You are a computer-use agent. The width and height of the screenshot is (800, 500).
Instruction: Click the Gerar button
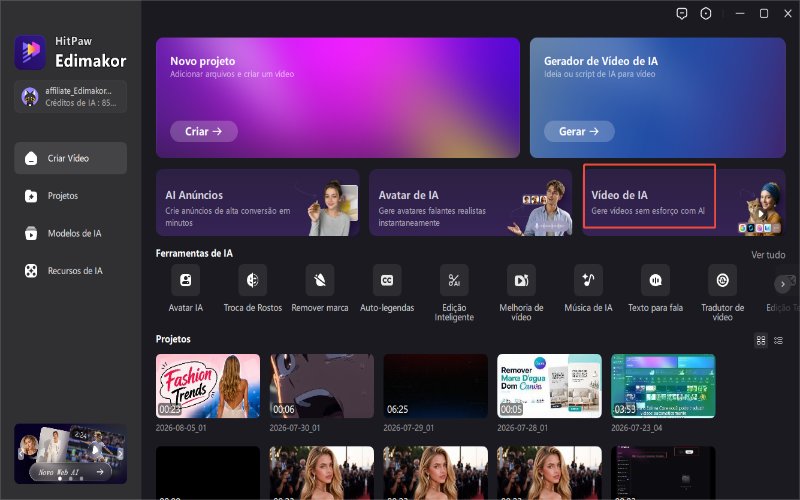(579, 132)
